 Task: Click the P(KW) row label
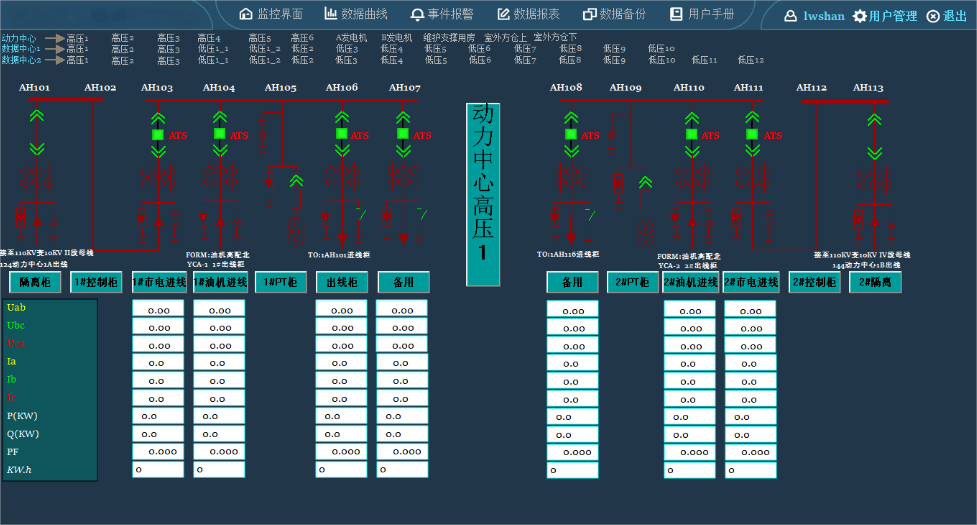[x=22, y=415]
